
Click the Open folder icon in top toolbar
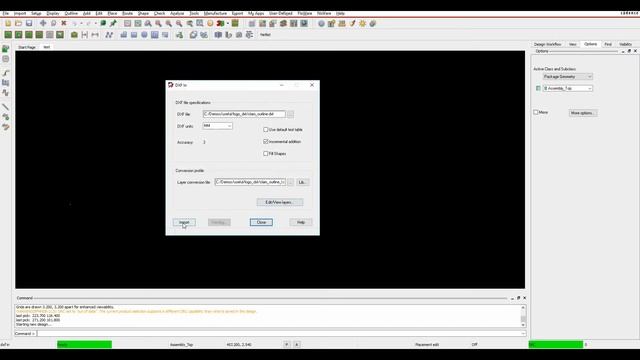(x=18, y=23)
